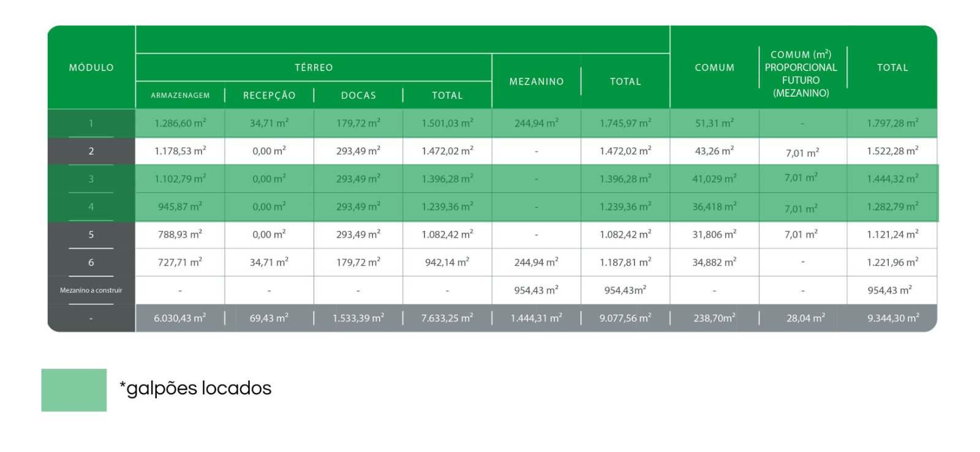The image size is (980, 452).
Task: Select the "Mezanino a construir" row label
Action: point(91,290)
